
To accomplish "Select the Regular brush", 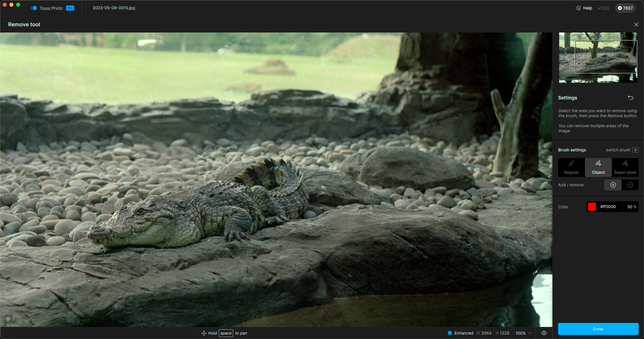I will click(571, 167).
